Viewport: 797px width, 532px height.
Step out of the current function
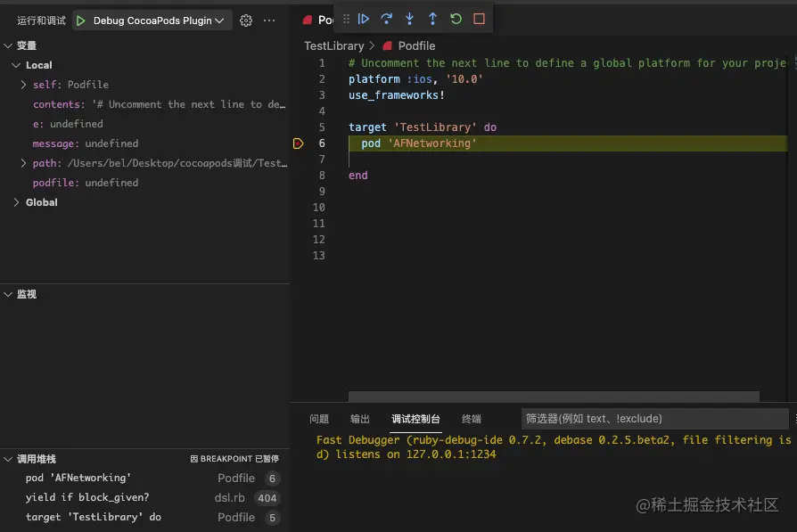[432, 19]
